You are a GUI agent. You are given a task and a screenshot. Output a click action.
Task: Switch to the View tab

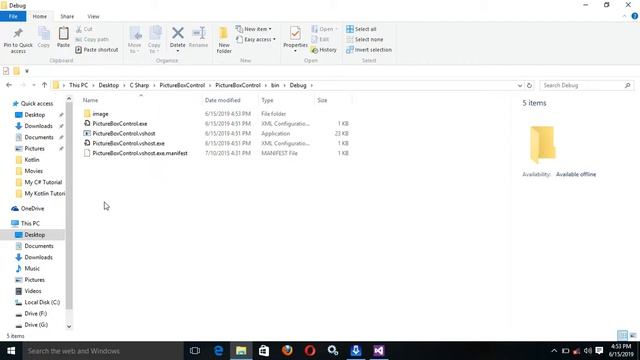(x=93, y=16)
